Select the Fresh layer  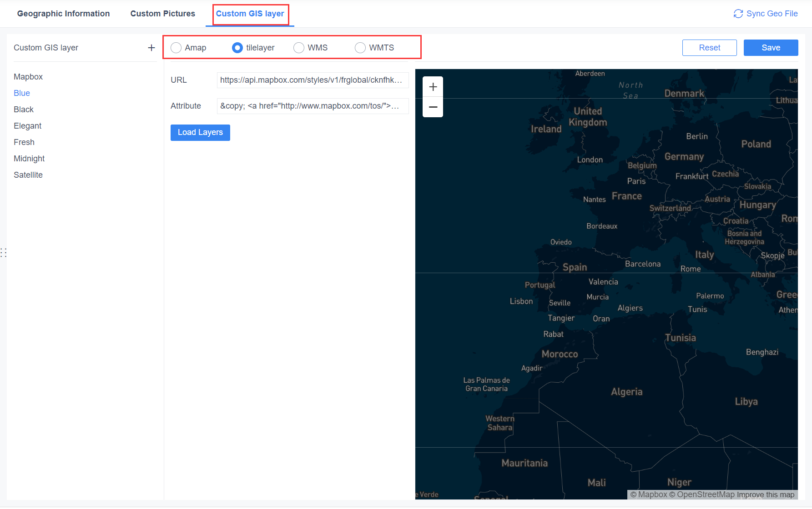(24, 142)
